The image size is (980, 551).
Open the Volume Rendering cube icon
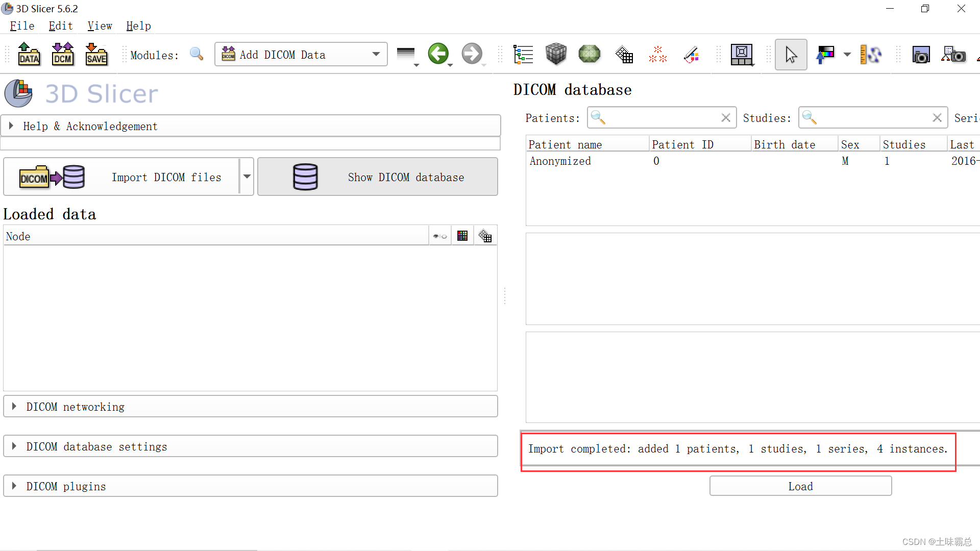(x=556, y=54)
